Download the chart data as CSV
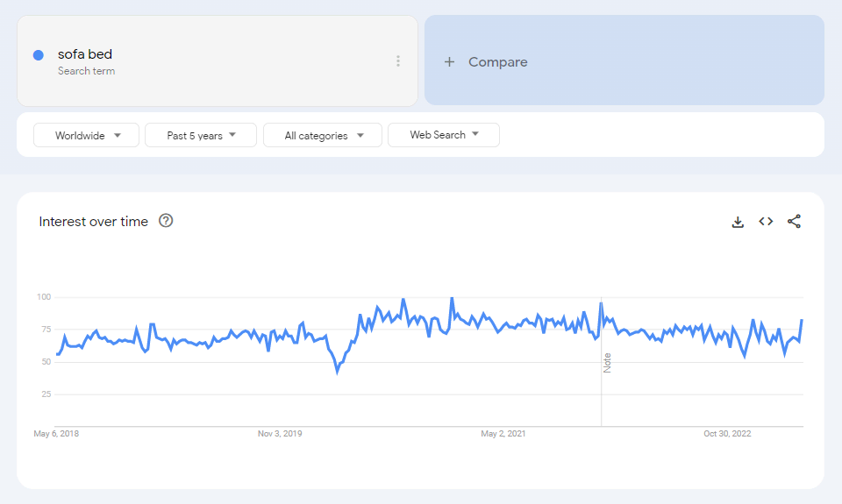This screenshot has width=842, height=504. pyautogui.click(x=738, y=222)
